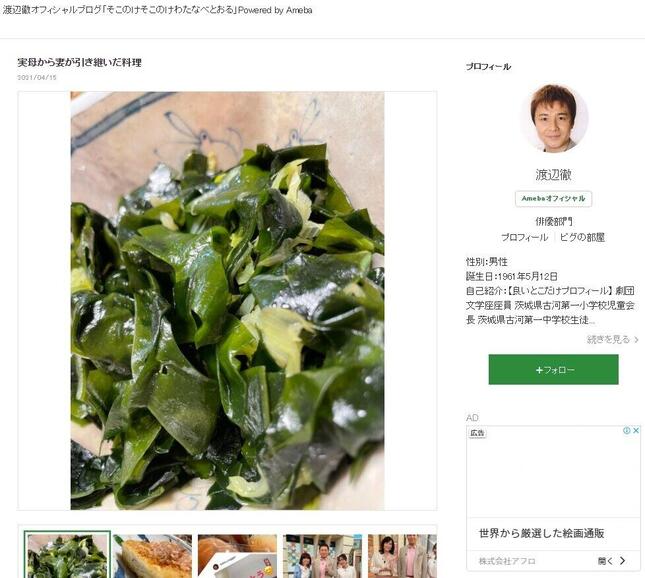Image resolution: width=645 pixels, height=578 pixels.
Task: Open the プロフィール link under 俳優部門
Action: point(524,237)
